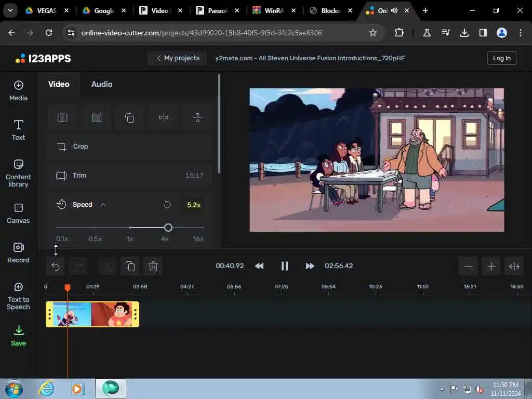Click the first fit/fill layout icon
Viewport: 532px width, 399px height.
pos(62,118)
